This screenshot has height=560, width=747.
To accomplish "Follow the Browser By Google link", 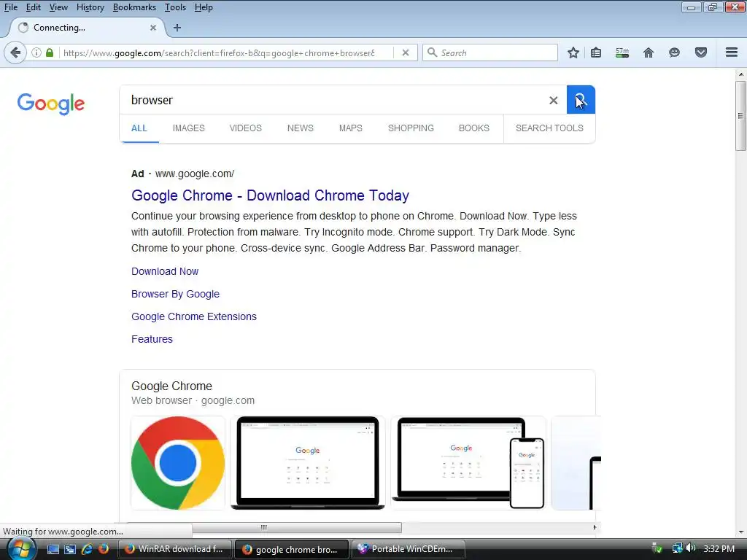I will [175, 294].
